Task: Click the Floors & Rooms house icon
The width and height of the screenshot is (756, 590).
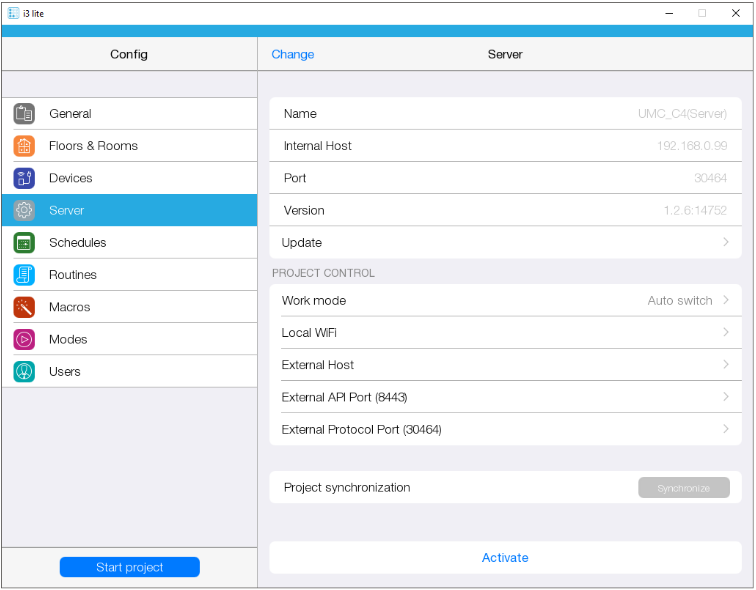Action: [24, 146]
